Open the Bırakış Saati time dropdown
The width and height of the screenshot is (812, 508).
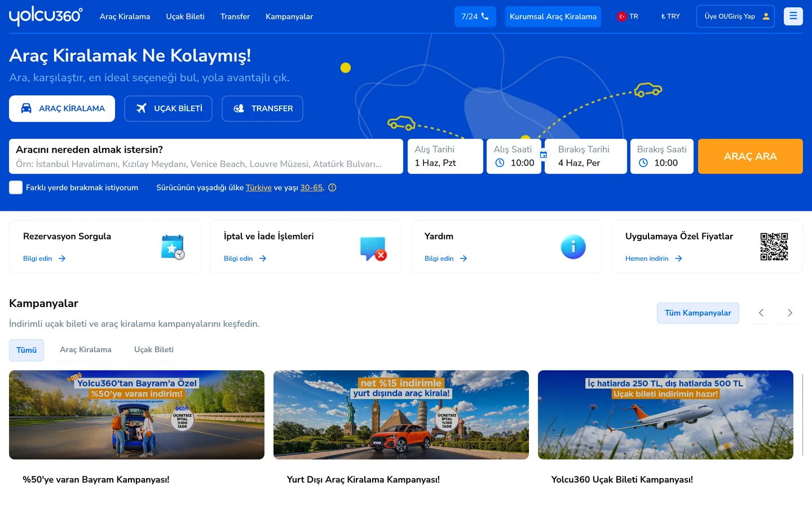pyautogui.click(x=662, y=156)
